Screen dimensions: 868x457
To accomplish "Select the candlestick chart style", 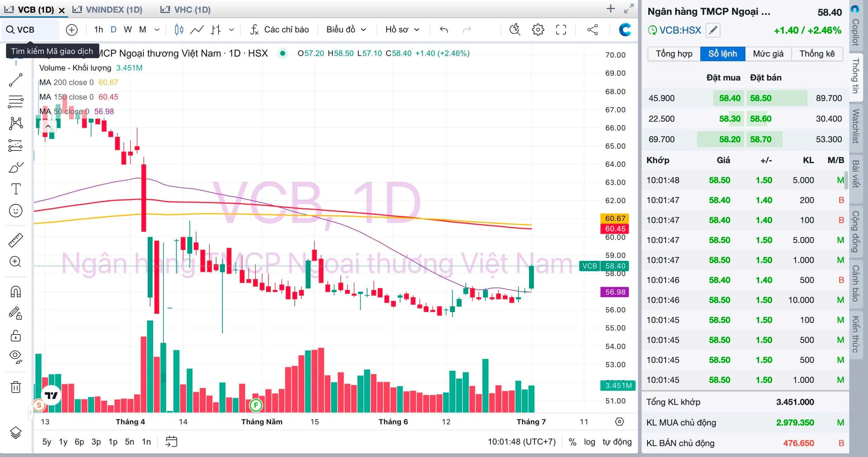I will point(179,30).
